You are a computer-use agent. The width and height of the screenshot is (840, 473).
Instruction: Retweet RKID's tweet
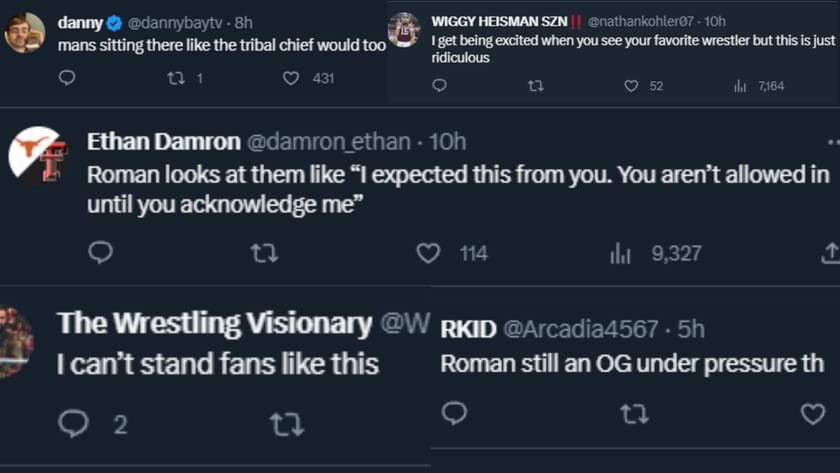[x=633, y=413]
